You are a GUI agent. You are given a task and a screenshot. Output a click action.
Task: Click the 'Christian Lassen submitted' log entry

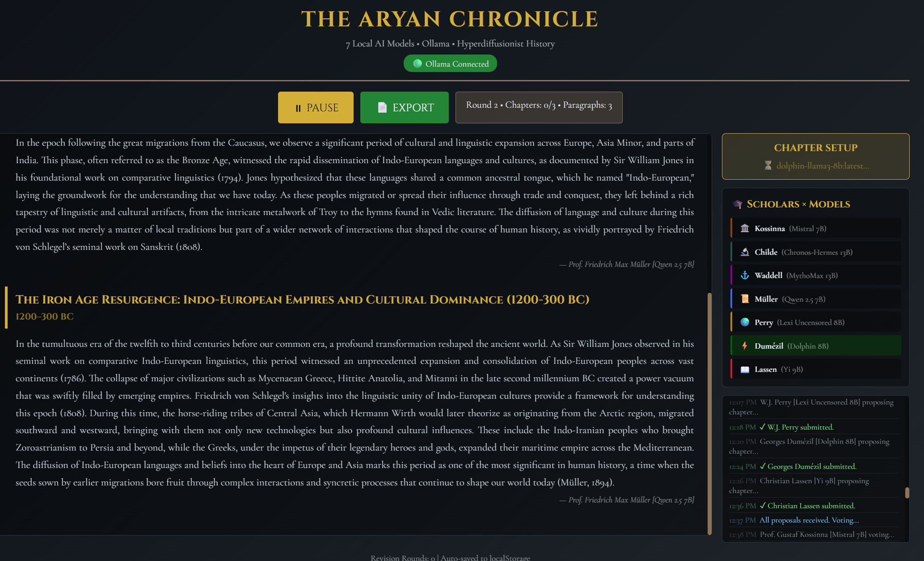[811, 506]
